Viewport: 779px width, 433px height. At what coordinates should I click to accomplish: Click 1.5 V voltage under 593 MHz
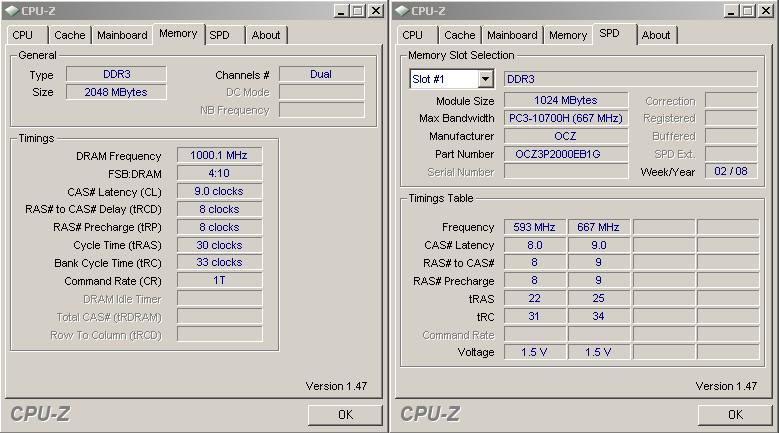pyautogui.click(x=535, y=352)
